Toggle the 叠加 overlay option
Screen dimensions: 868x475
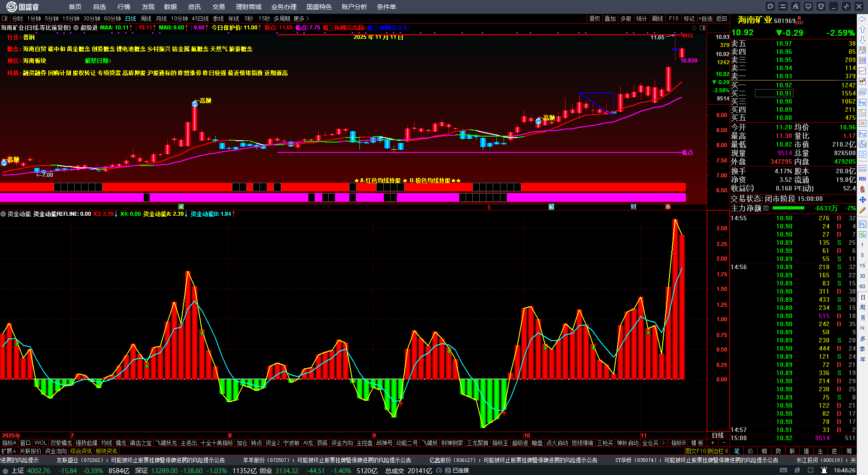610,19
